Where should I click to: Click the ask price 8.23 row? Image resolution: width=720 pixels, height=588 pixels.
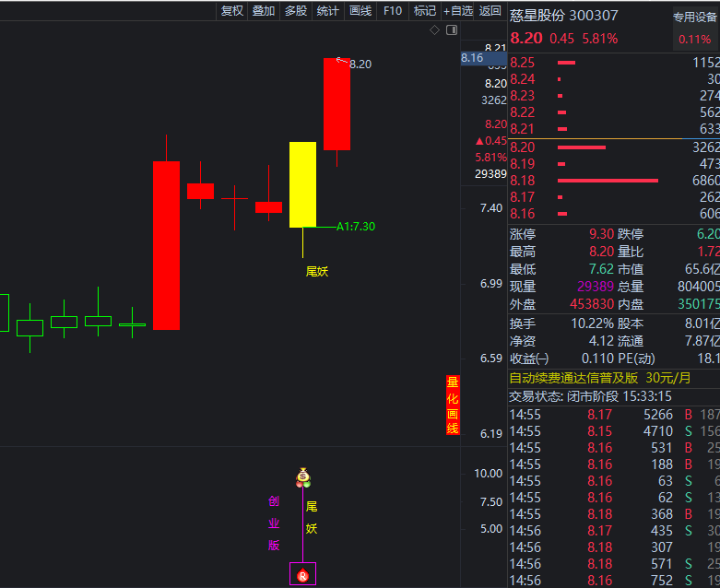pyautogui.click(x=614, y=96)
